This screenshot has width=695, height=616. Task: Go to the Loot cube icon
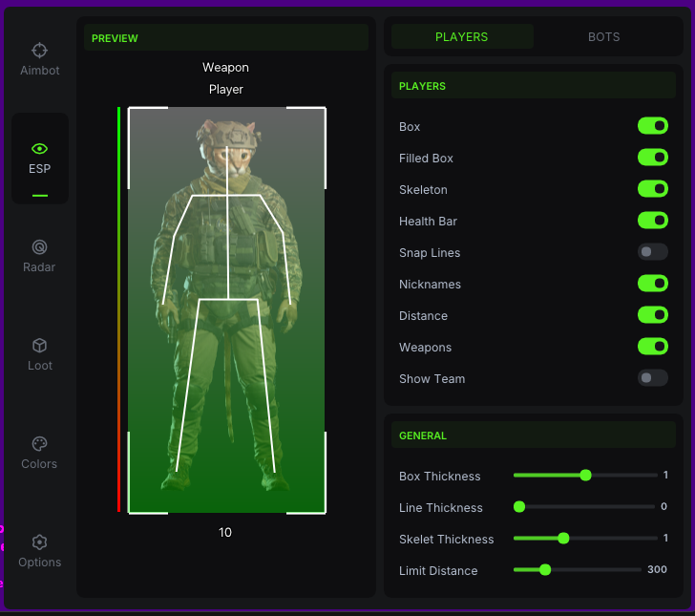(39, 346)
